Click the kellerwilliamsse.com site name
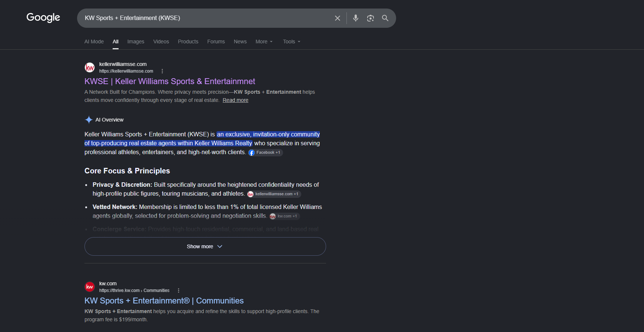The image size is (644, 332). [x=123, y=64]
